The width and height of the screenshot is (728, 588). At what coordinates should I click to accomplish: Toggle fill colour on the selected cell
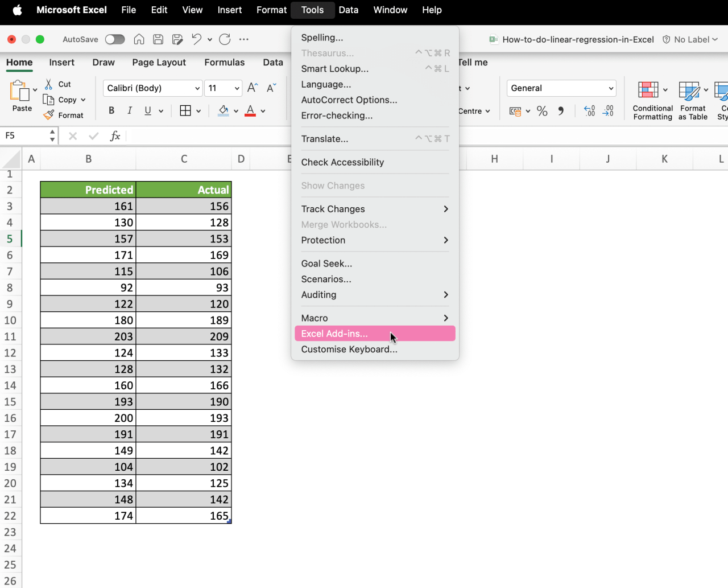224,110
